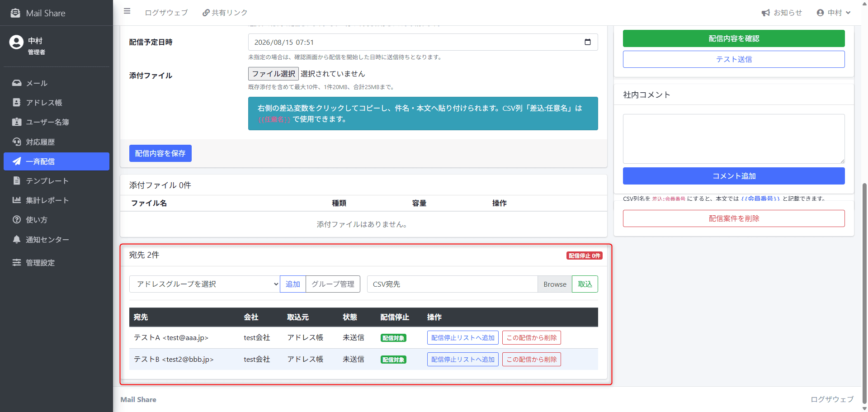This screenshot has width=868, height=412.
Task: Click the テンプレート document icon
Action: pos(17,180)
